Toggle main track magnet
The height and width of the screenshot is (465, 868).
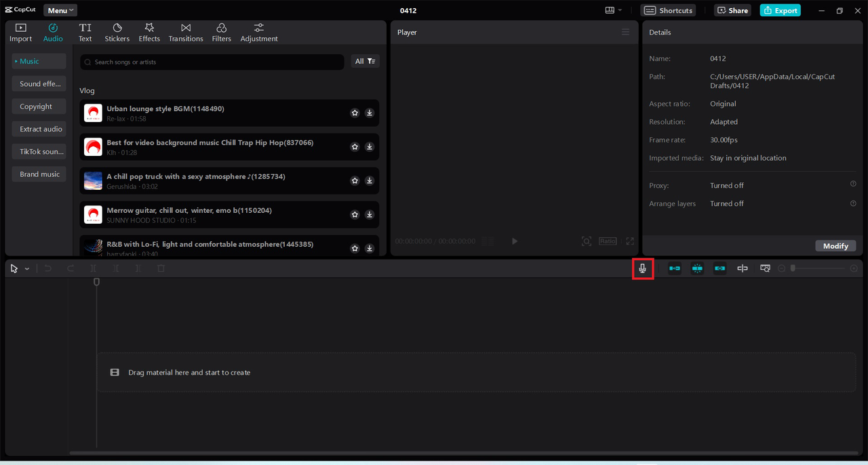point(675,268)
